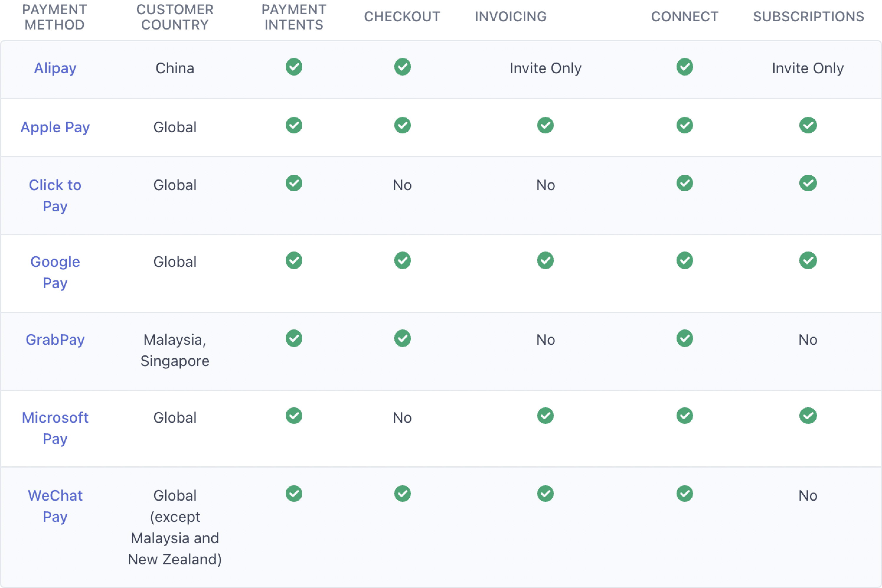Click Google Pay's Subscriptions checkmark

808,260
